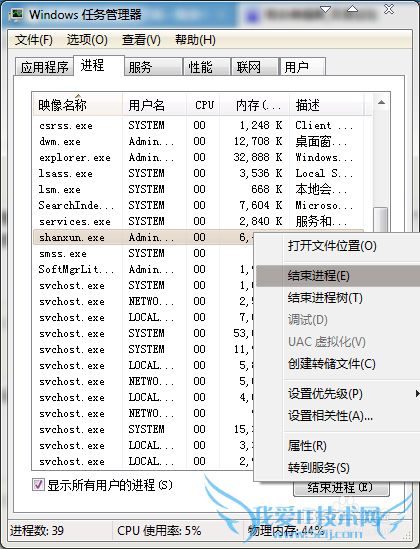
Task: Choose 结束进程树(T) in context menu
Action: (x=338, y=298)
